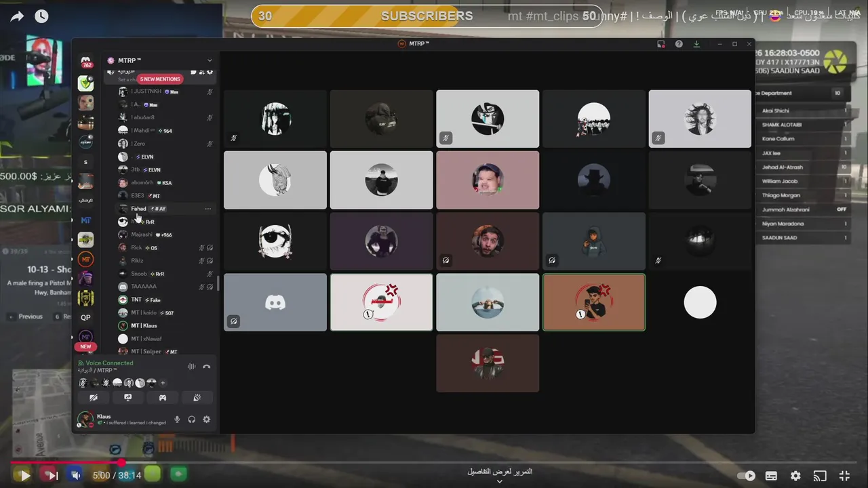Start an activity with game controller icon
868x488 pixels.
tap(163, 398)
